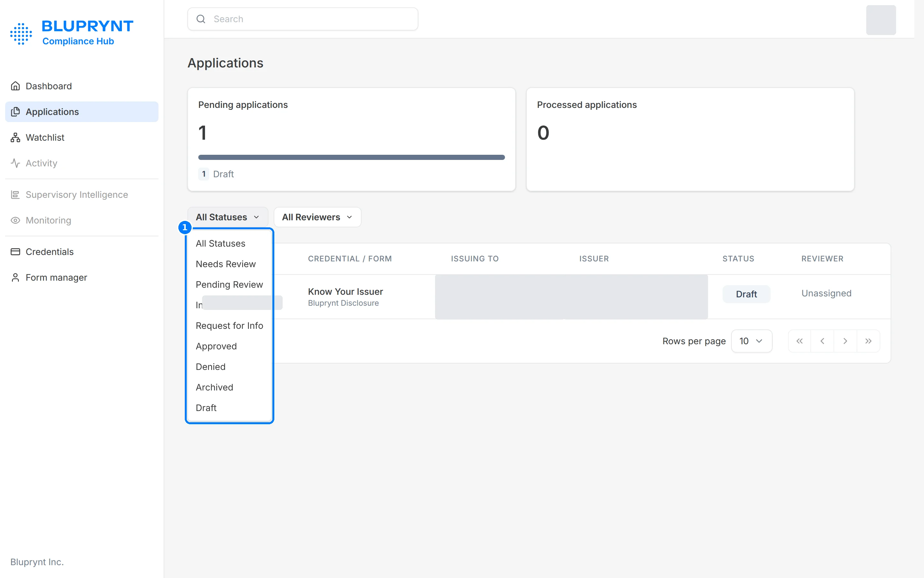
Task: Select Denied status option
Action: coord(229,367)
